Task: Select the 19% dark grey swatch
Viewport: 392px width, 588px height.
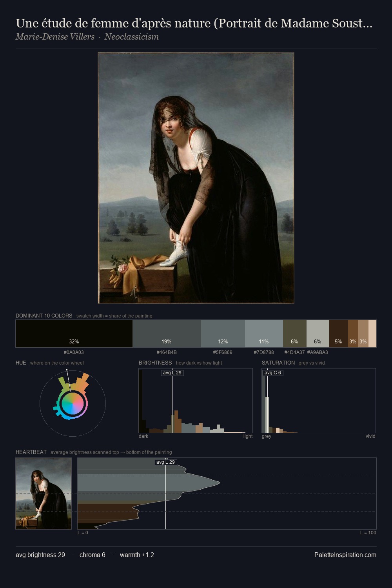Action: [167, 334]
